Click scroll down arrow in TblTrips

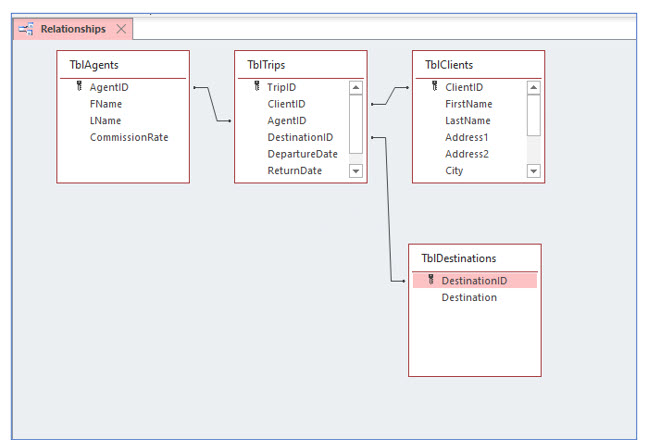pos(356,171)
